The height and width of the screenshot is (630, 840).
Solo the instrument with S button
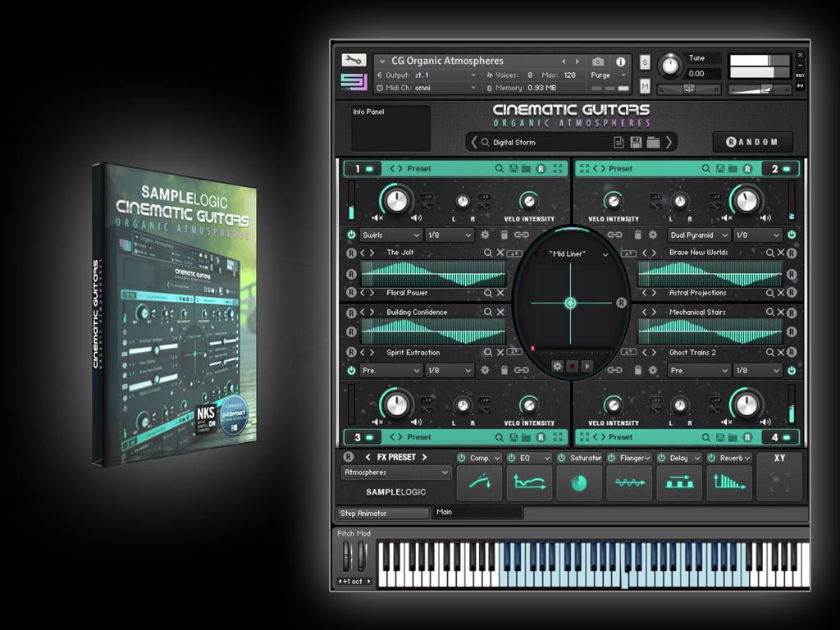click(x=645, y=62)
